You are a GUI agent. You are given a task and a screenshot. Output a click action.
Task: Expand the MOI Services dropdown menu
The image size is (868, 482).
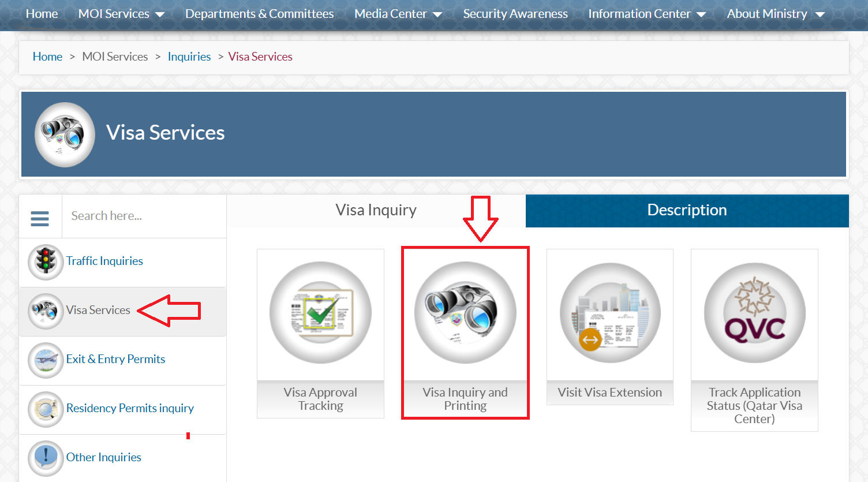click(121, 14)
